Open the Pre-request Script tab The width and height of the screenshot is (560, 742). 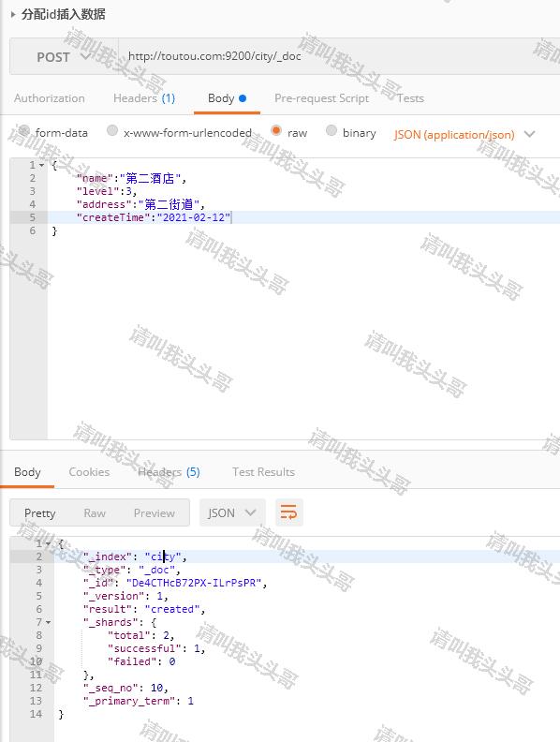pyautogui.click(x=321, y=98)
